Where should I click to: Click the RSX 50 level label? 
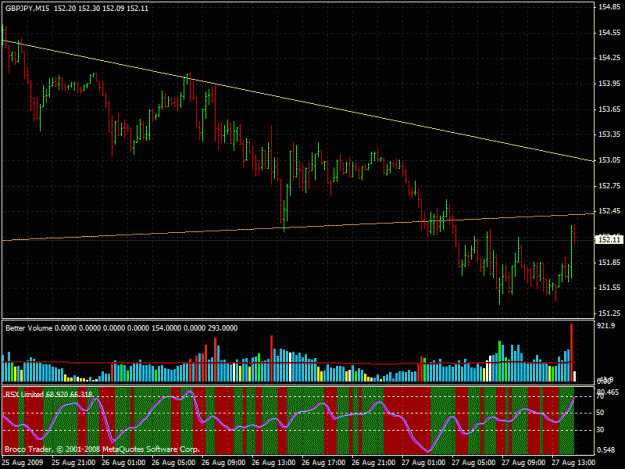(x=600, y=413)
